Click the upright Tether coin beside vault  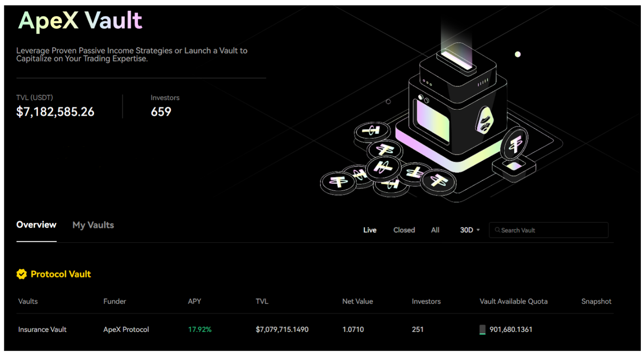pyautogui.click(x=515, y=144)
